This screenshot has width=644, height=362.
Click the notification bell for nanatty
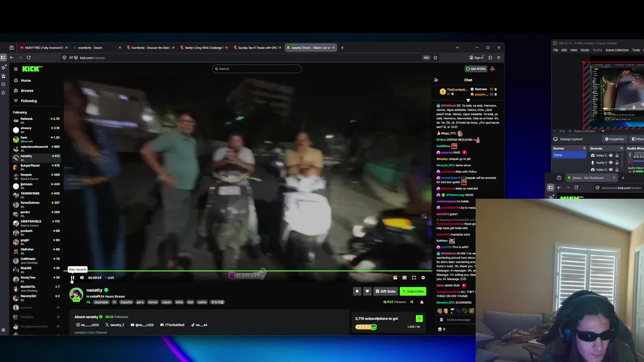(357, 291)
